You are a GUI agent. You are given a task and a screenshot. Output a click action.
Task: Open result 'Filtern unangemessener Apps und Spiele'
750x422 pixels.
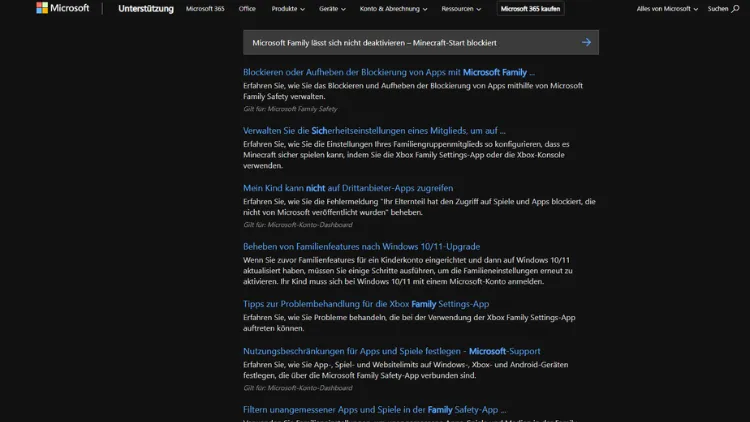click(x=374, y=410)
